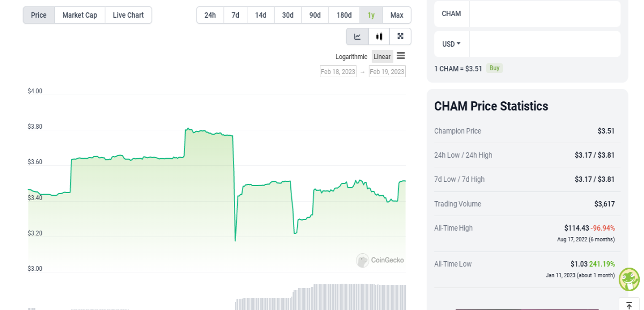Toggle Logarithmic chart scale
The image size is (644, 310).
(352, 57)
